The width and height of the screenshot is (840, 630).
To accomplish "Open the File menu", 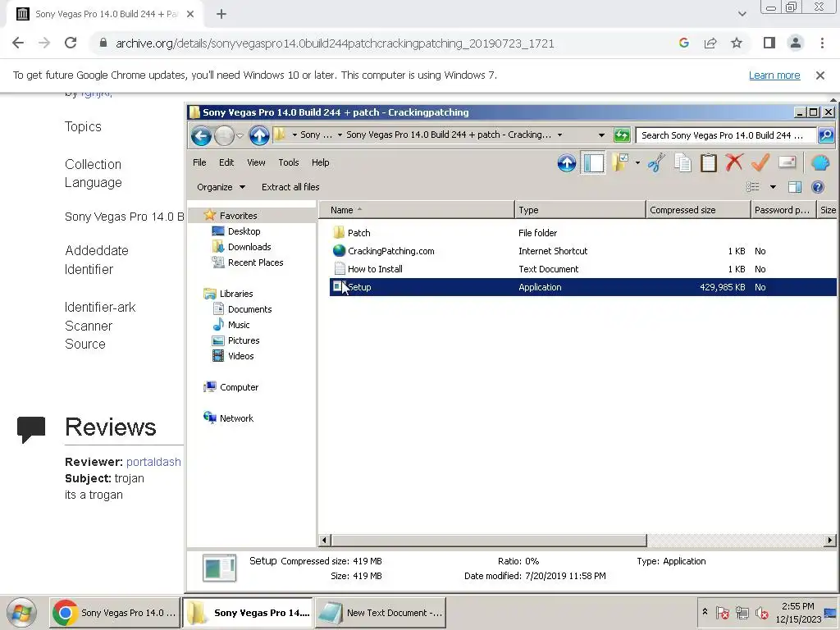I will pyautogui.click(x=199, y=162).
